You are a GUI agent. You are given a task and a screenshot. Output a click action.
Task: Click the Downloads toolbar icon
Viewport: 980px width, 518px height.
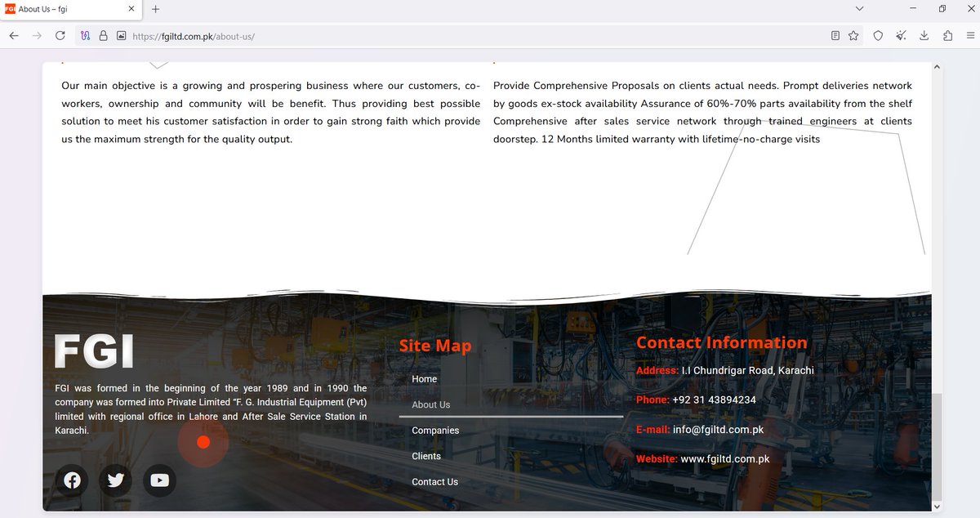924,35
